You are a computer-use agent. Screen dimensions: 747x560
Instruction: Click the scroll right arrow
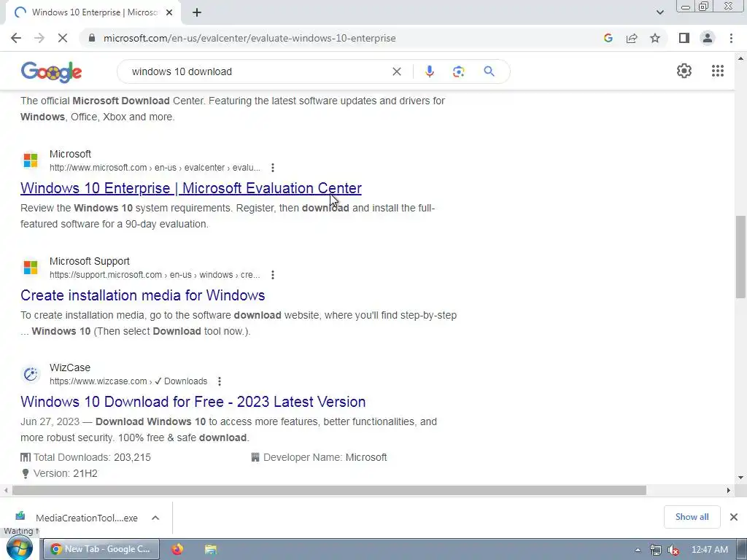[728, 491]
